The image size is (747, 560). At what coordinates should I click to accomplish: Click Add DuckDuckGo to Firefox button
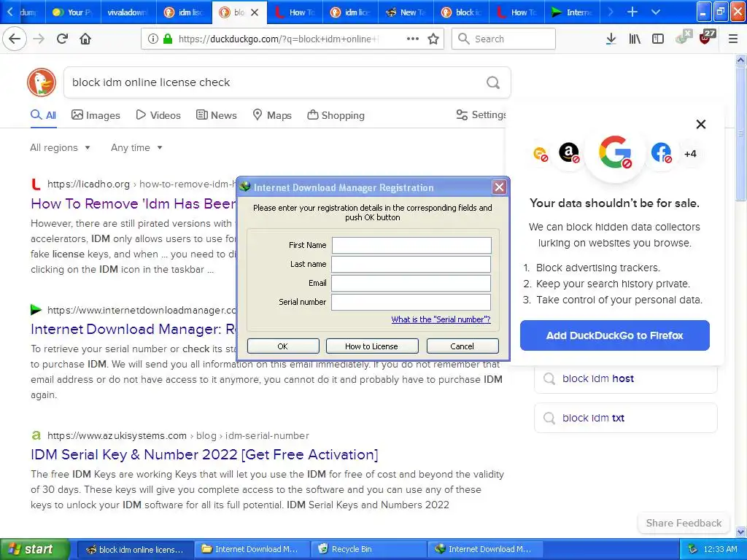coord(614,335)
